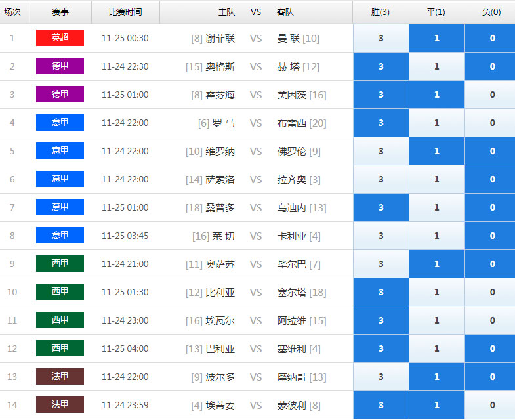This screenshot has width=515, height=420.
Task: Toggle win (3) for 谢菲联 vs 曼联
Action: pyautogui.click(x=381, y=38)
